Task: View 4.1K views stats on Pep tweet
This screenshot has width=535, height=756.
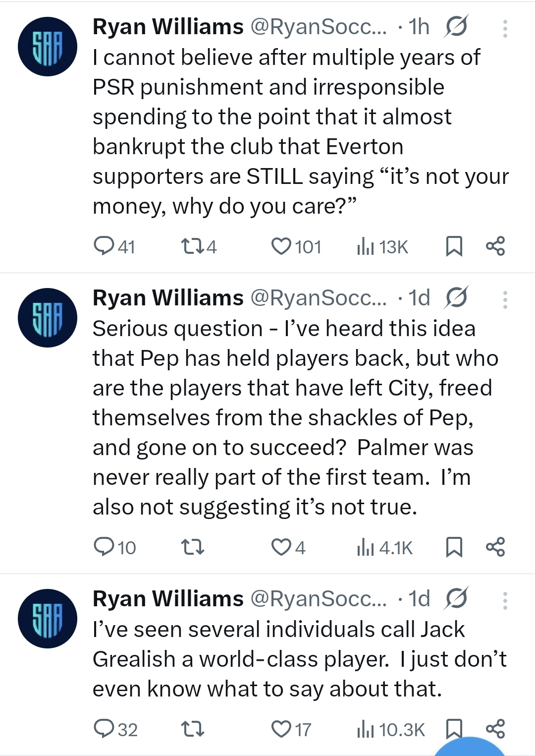Action: pyautogui.click(x=384, y=547)
